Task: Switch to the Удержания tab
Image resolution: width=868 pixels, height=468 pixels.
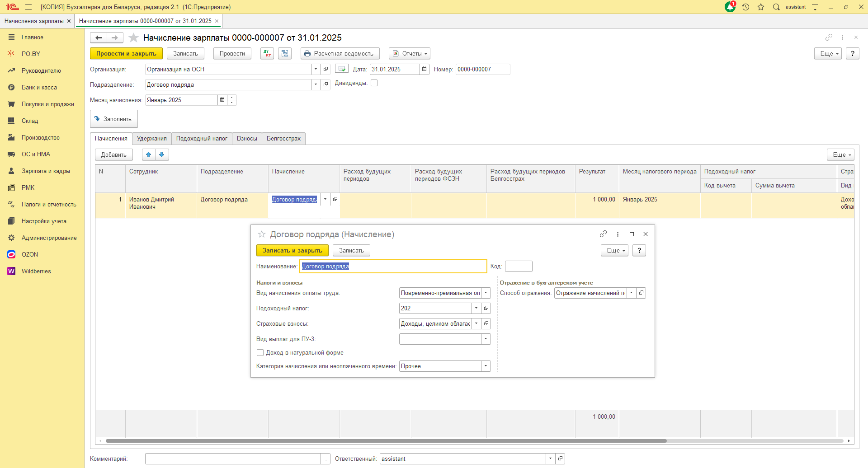Action: (151, 139)
